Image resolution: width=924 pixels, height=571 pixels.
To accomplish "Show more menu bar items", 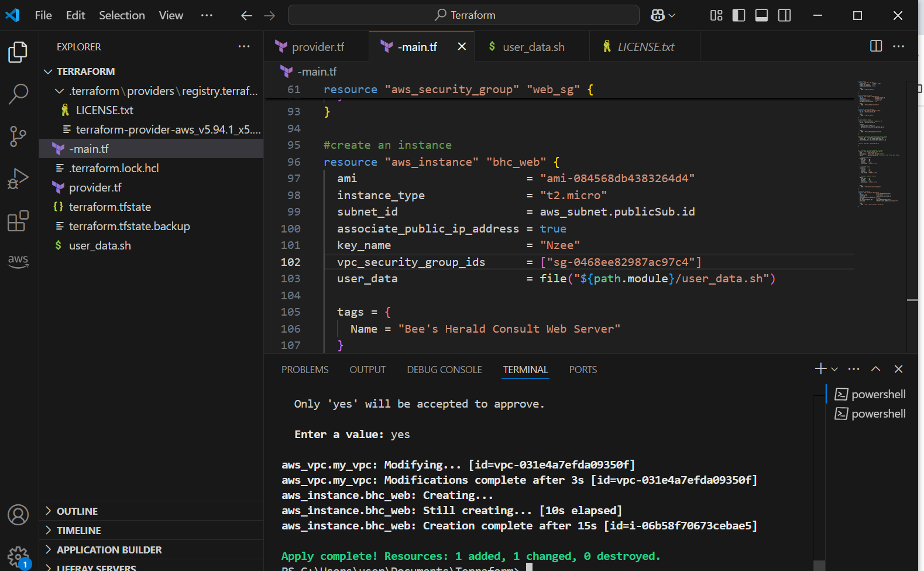I will 207,15.
